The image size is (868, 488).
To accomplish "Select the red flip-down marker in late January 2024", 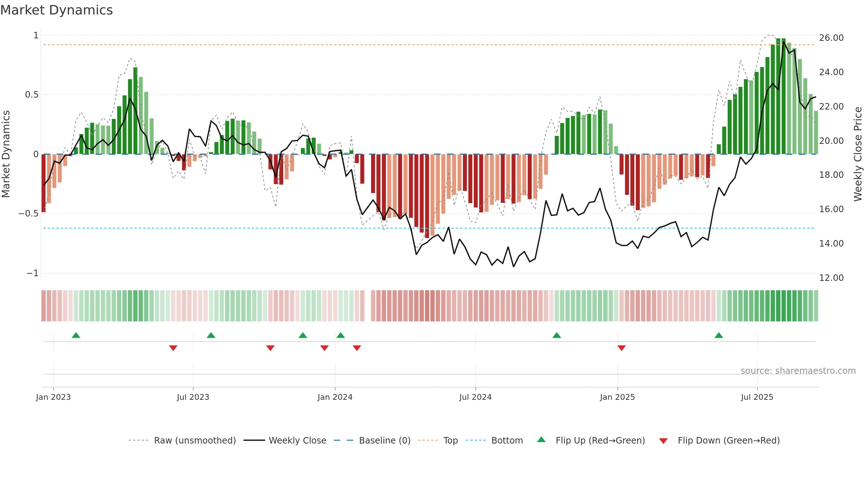I will pos(357,348).
